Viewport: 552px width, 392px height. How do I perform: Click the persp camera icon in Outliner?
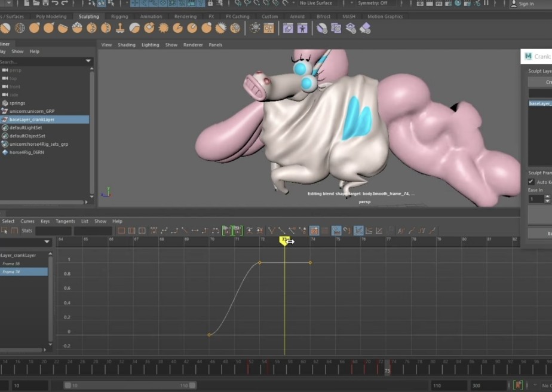pos(5,70)
